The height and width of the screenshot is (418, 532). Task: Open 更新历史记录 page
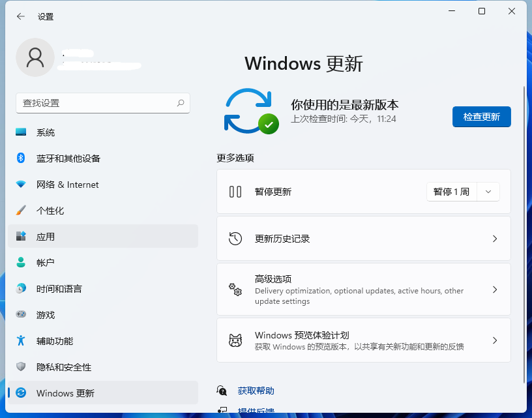click(363, 238)
